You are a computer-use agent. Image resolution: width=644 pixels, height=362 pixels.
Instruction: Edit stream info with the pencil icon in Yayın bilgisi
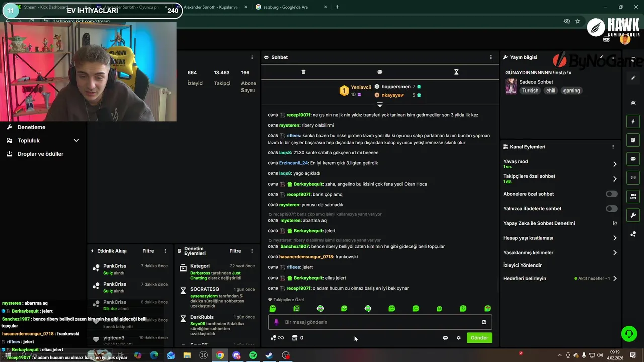[x=601, y=57]
